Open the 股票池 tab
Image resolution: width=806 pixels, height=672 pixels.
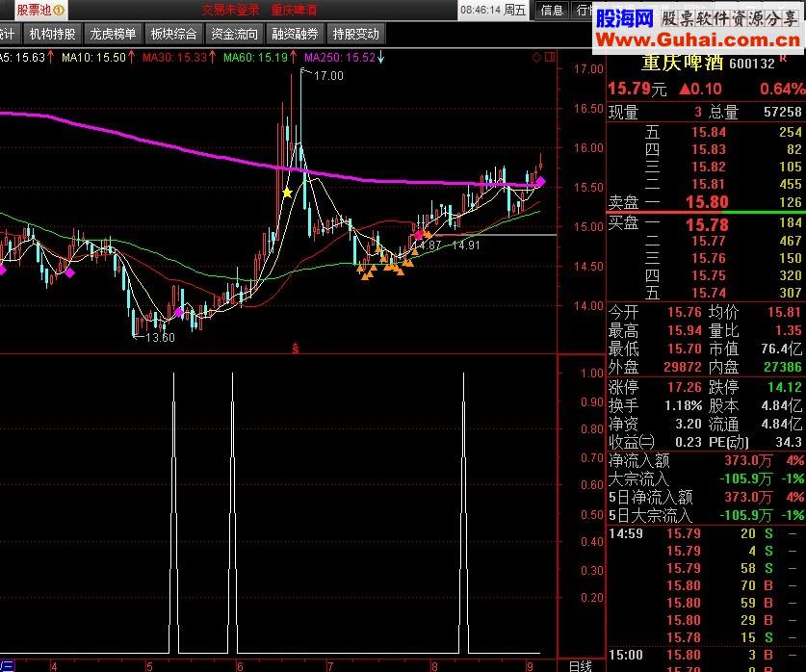(40, 10)
